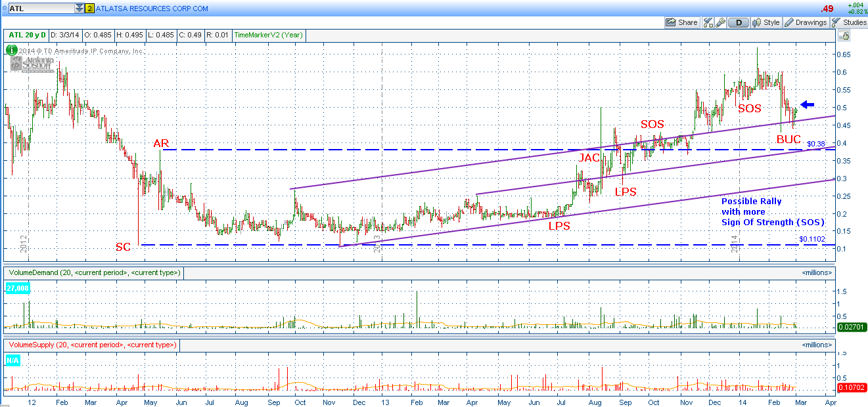
Task: Open the symbol selector dropdown arrow
Action: 80,9
